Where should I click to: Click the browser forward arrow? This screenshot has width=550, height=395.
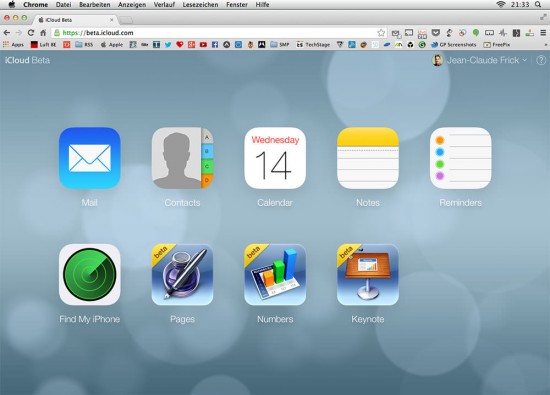19,33
